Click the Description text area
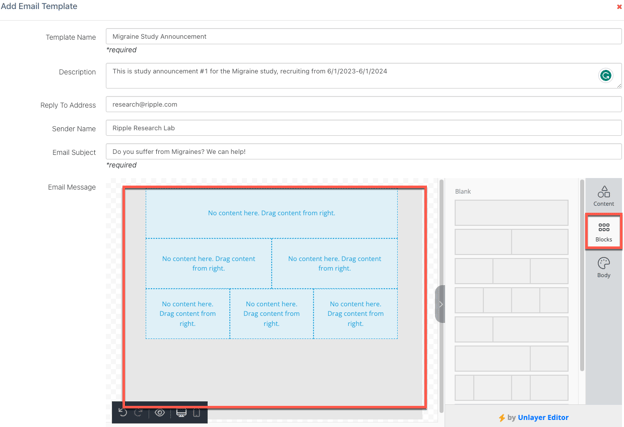 click(363, 76)
